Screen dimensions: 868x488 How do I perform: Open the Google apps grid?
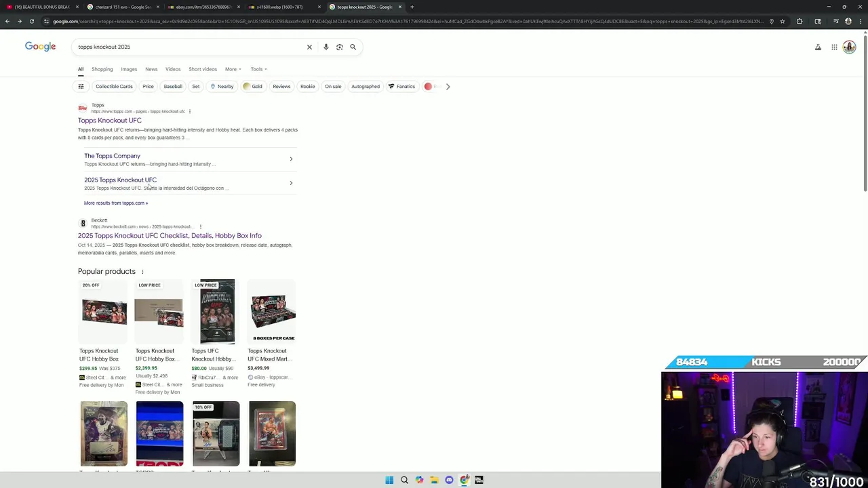point(834,47)
